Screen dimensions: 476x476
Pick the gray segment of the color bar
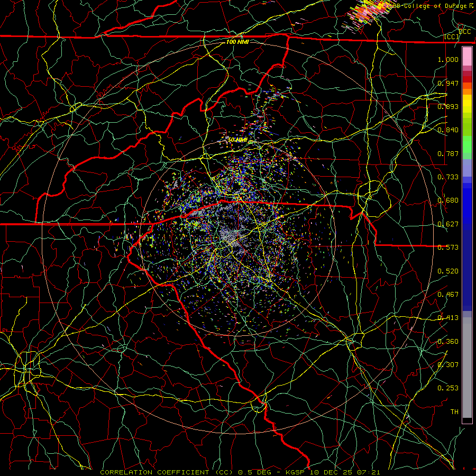(x=467, y=368)
